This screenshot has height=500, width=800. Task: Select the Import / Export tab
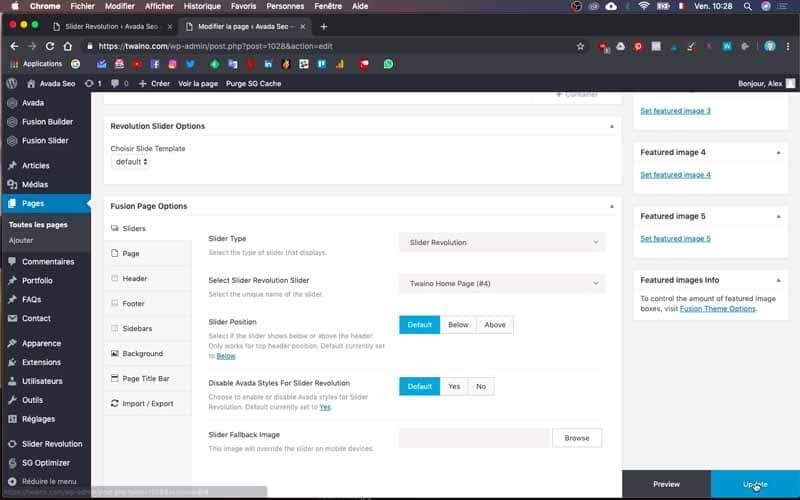[x=147, y=403]
